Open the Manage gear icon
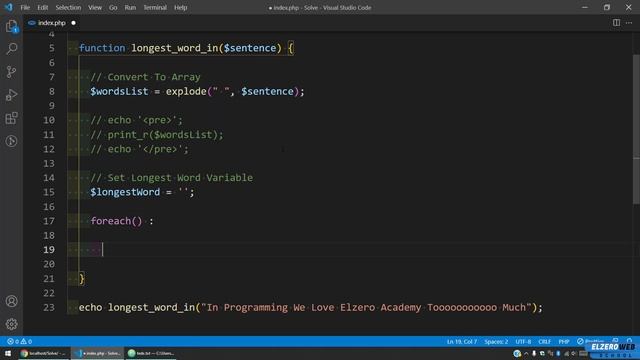The height and width of the screenshot is (360, 640). [x=11, y=324]
